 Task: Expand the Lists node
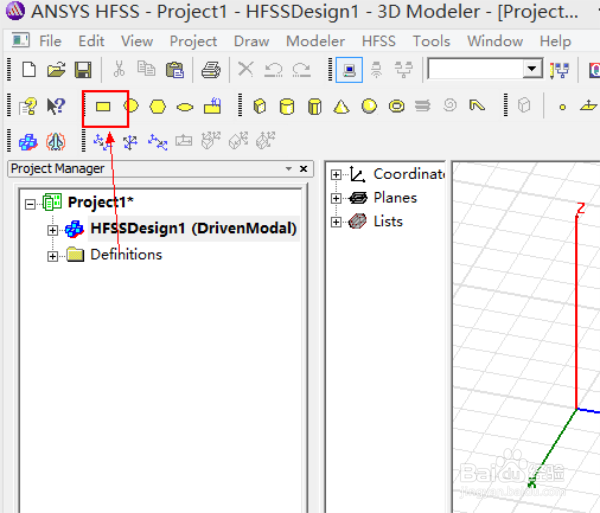(x=336, y=222)
